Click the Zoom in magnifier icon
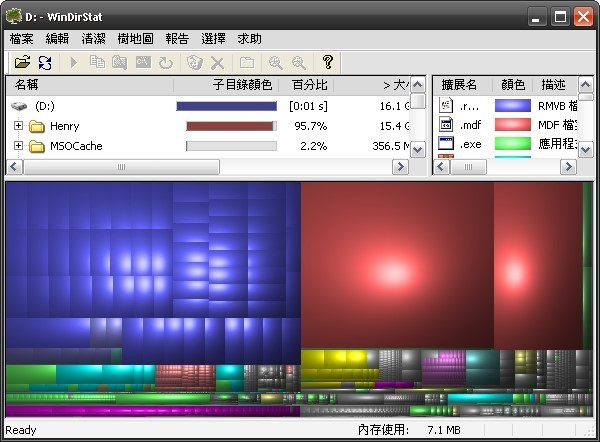This screenshot has width=600, height=442. click(276, 62)
